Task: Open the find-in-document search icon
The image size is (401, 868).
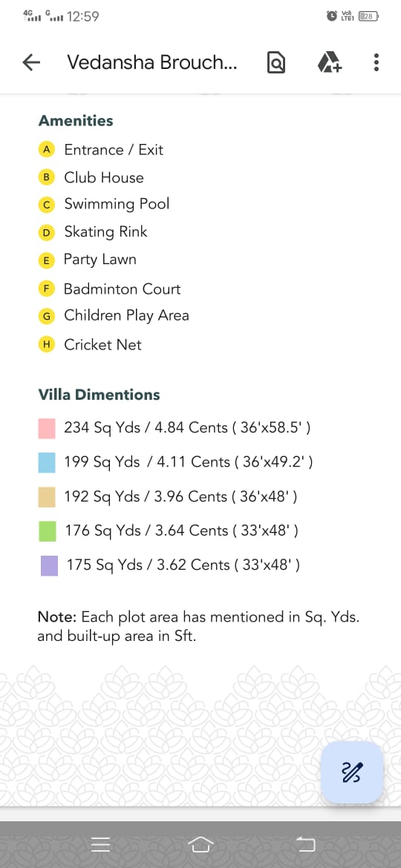Action: click(x=276, y=62)
